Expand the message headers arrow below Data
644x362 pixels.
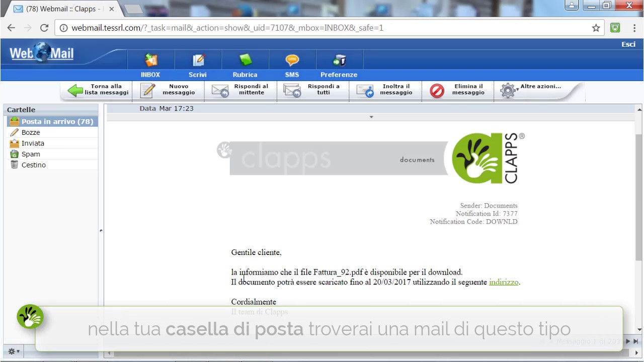(371, 117)
